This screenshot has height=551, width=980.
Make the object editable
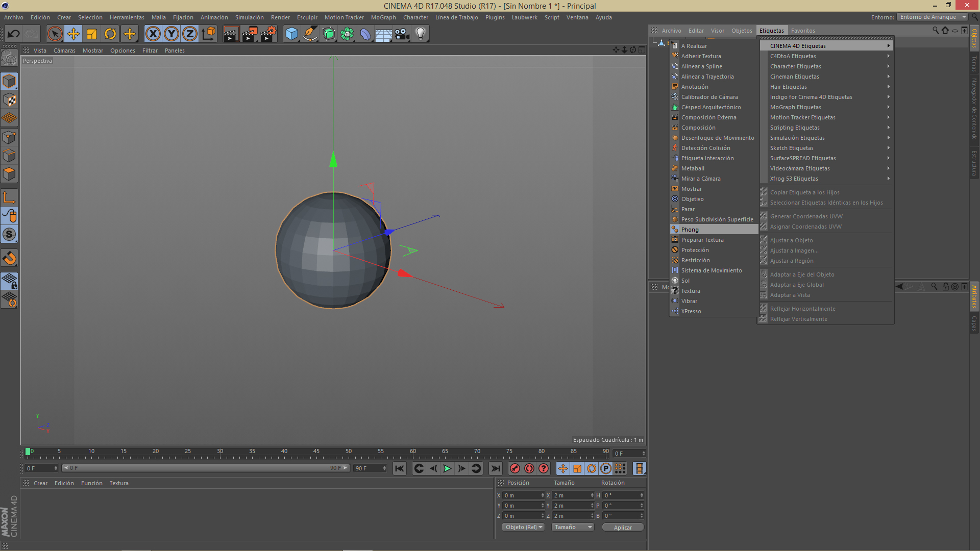tap(9, 59)
